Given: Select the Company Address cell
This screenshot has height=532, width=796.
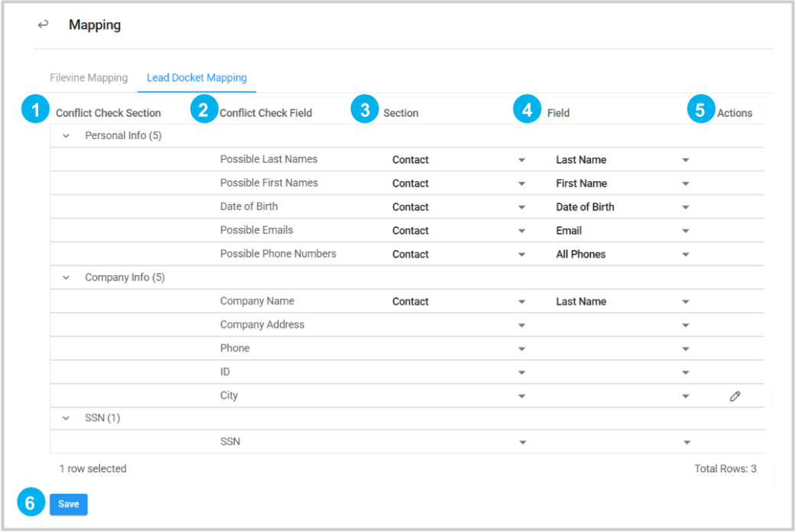Looking at the screenshot, I should click(x=262, y=324).
